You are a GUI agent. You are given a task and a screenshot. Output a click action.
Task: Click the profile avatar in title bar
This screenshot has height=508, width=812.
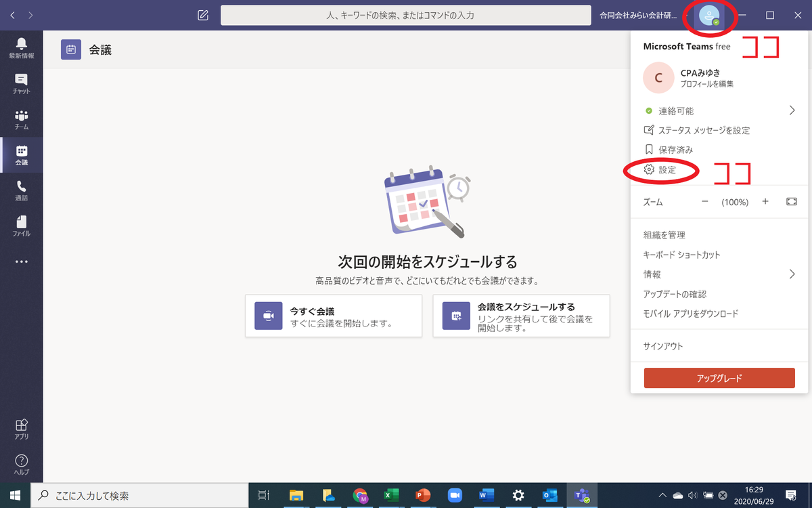click(709, 16)
